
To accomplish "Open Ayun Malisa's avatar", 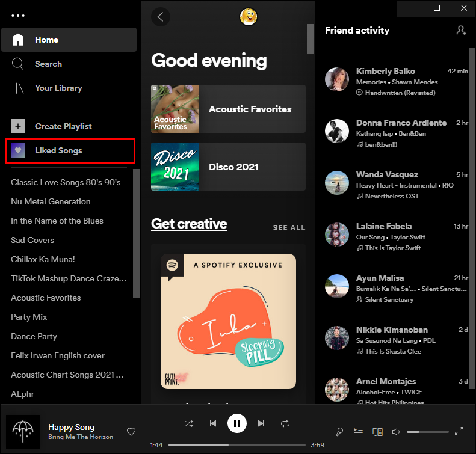I will 337,286.
